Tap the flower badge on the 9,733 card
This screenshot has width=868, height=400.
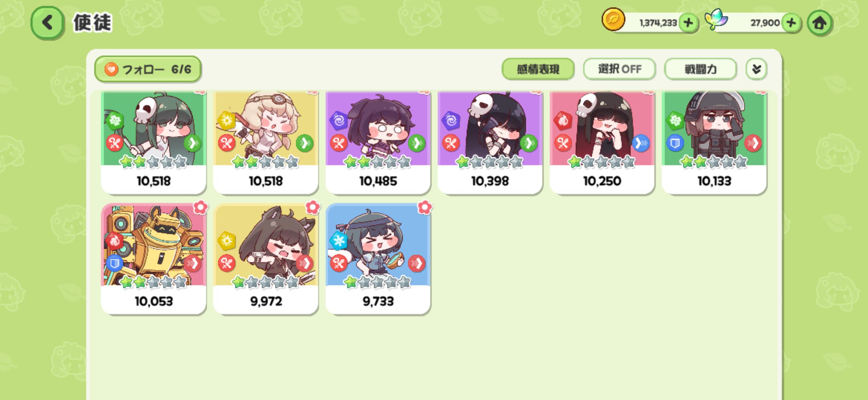click(424, 207)
